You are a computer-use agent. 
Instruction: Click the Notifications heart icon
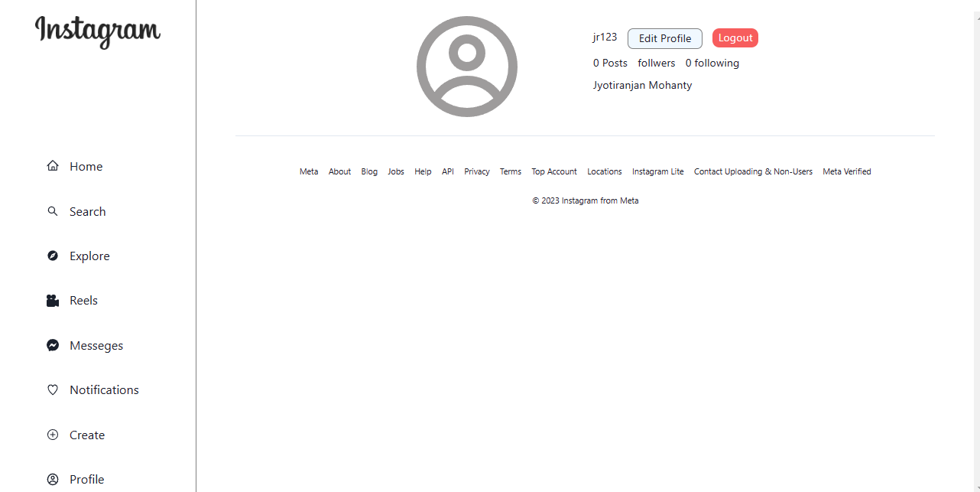(x=53, y=389)
